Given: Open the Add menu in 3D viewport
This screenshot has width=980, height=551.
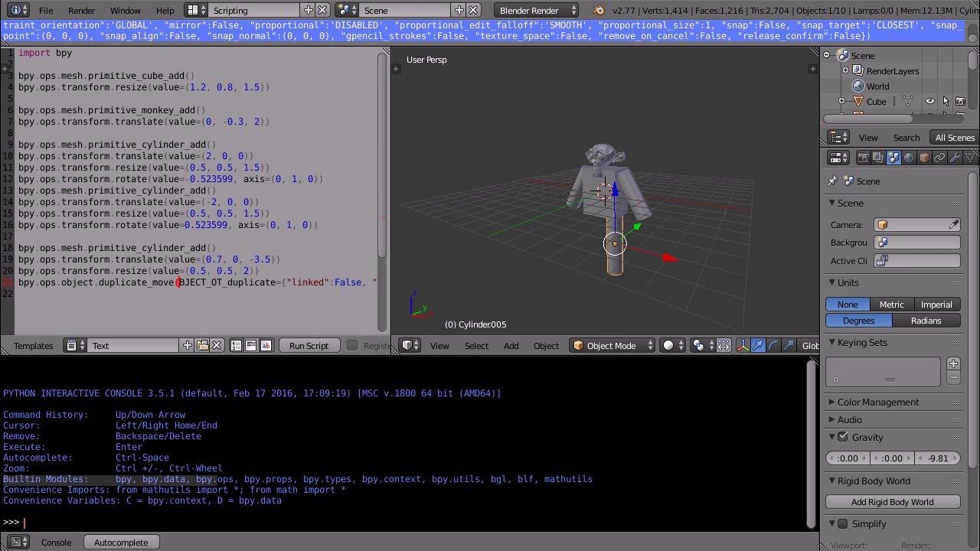Looking at the screenshot, I should pyautogui.click(x=511, y=346).
